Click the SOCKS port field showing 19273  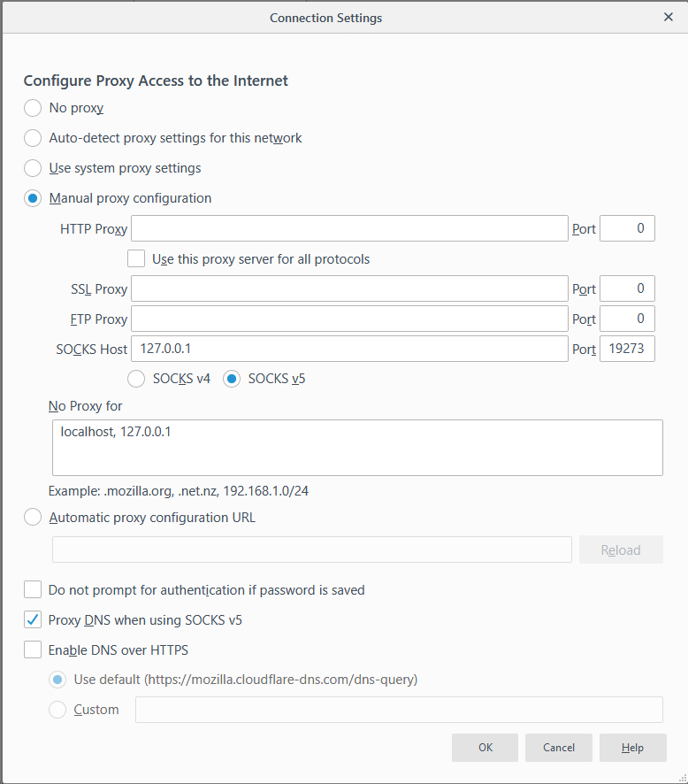click(627, 349)
